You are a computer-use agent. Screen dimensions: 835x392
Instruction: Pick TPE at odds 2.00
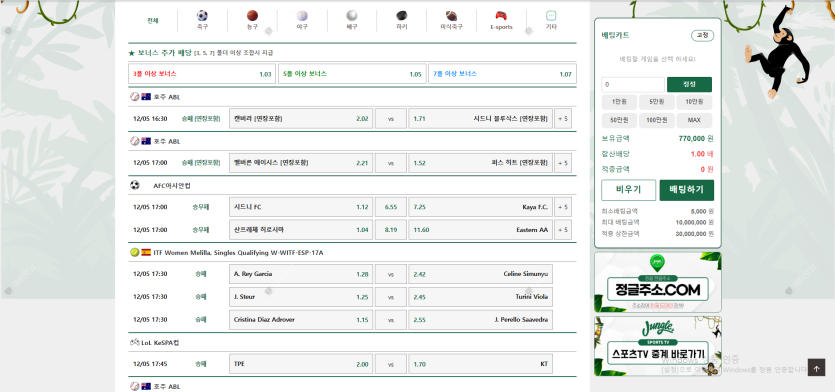(x=301, y=364)
